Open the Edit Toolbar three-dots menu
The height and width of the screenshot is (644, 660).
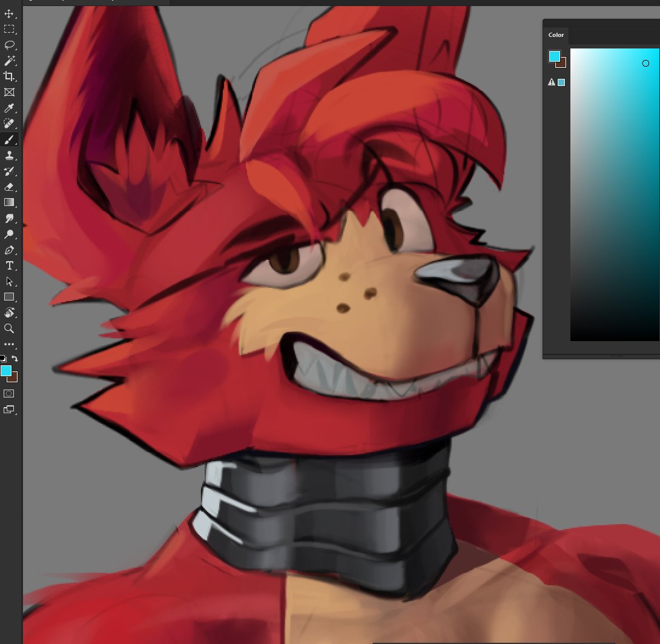[x=9, y=344]
